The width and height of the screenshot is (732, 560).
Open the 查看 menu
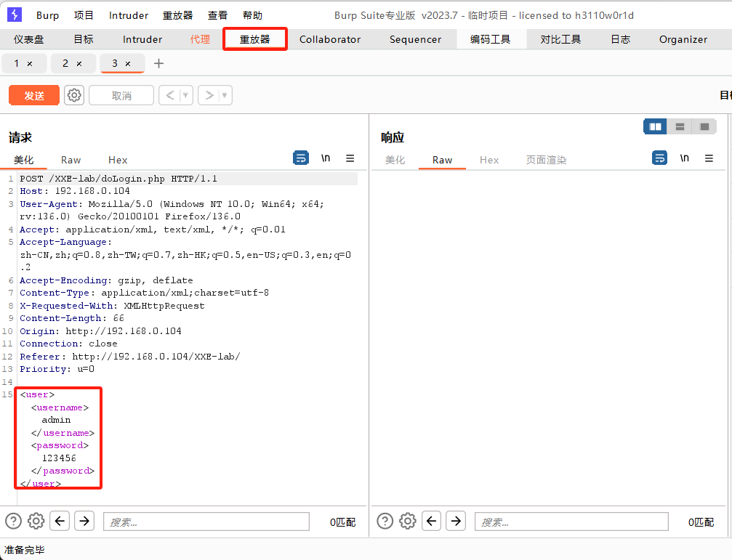(x=217, y=15)
